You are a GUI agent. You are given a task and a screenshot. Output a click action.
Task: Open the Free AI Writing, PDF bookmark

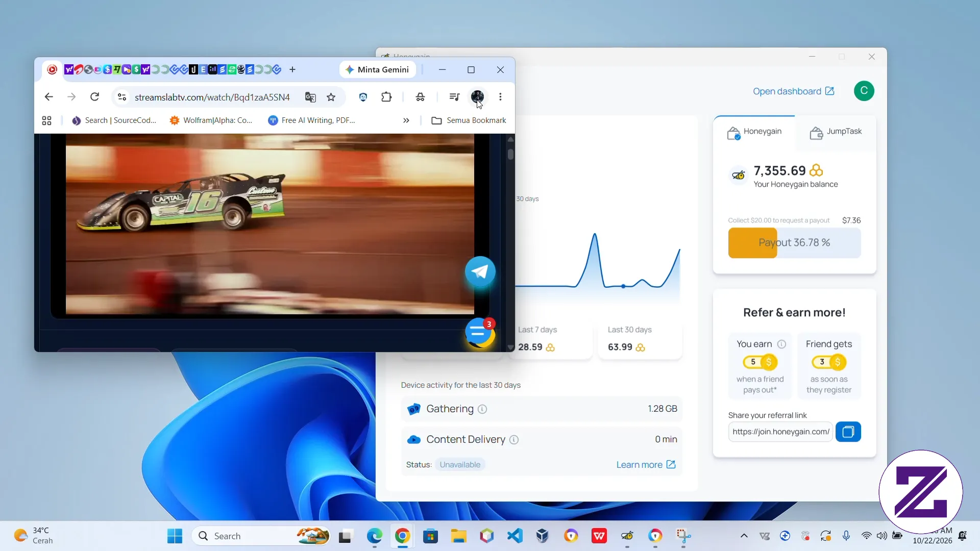312,120
